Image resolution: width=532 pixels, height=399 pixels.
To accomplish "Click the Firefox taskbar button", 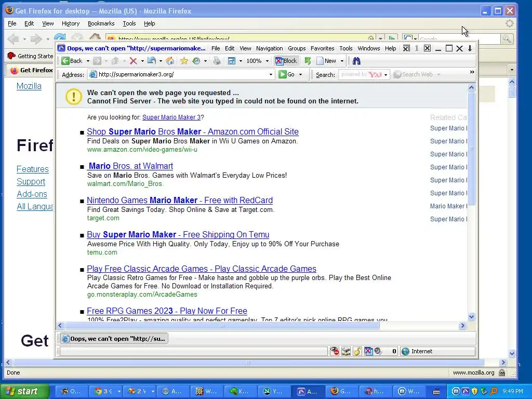I will [x=342, y=391].
